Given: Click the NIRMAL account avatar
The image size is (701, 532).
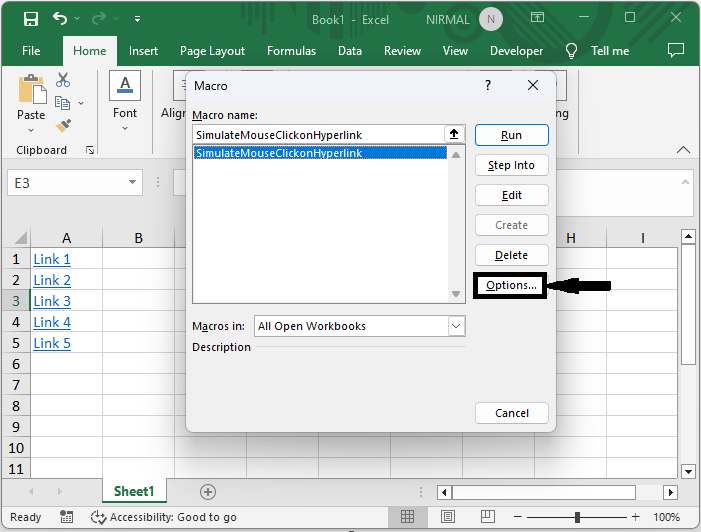Looking at the screenshot, I should (x=490, y=19).
